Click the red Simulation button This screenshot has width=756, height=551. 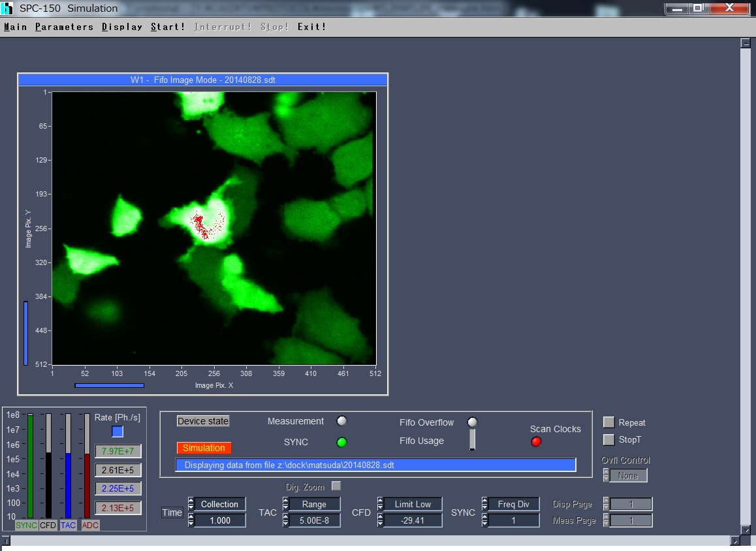coord(204,448)
